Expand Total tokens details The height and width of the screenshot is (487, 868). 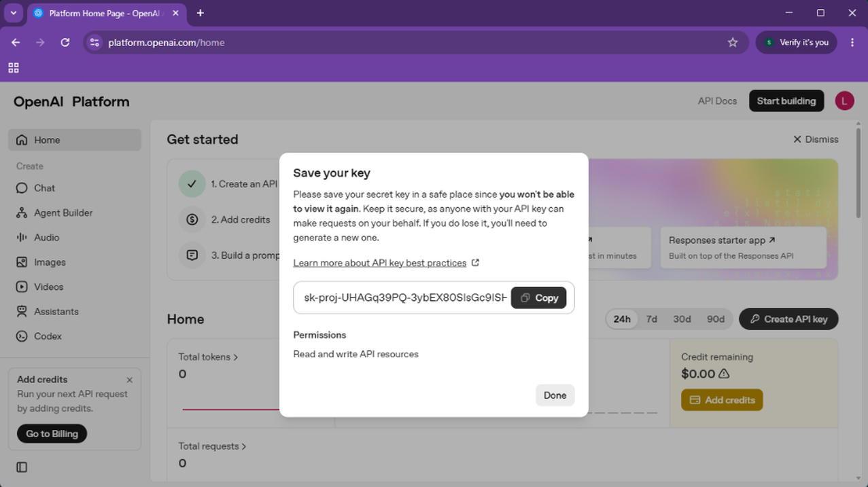pyautogui.click(x=208, y=357)
